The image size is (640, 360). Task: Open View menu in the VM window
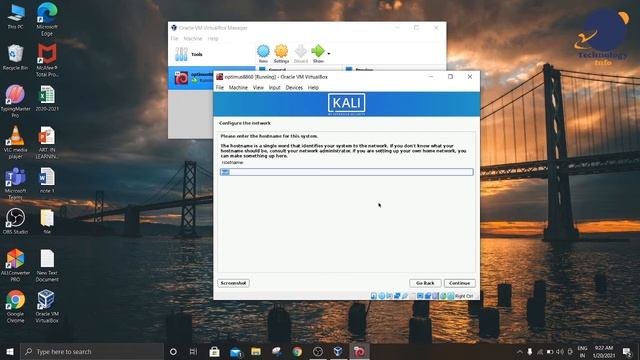point(258,87)
